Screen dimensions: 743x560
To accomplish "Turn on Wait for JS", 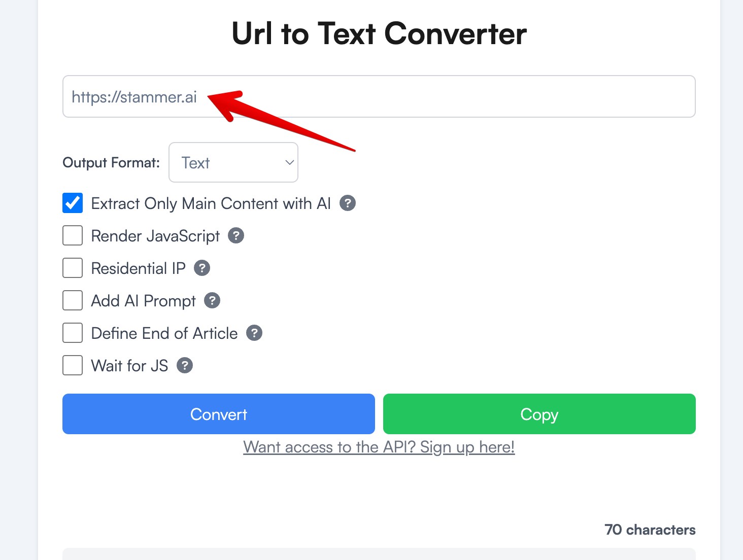I will point(72,365).
